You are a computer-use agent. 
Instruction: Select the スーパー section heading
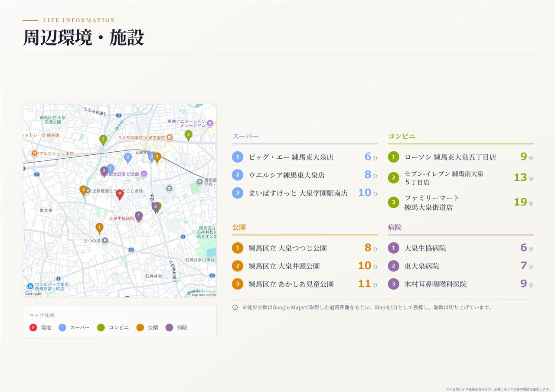click(x=245, y=137)
